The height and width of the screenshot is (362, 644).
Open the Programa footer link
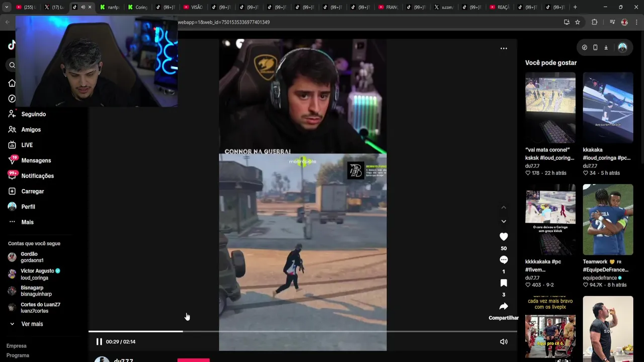[18, 355]
